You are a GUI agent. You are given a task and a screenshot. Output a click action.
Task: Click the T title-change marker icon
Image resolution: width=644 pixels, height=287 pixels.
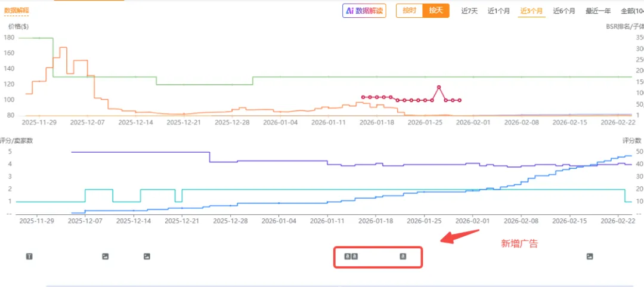click(29, 257)
